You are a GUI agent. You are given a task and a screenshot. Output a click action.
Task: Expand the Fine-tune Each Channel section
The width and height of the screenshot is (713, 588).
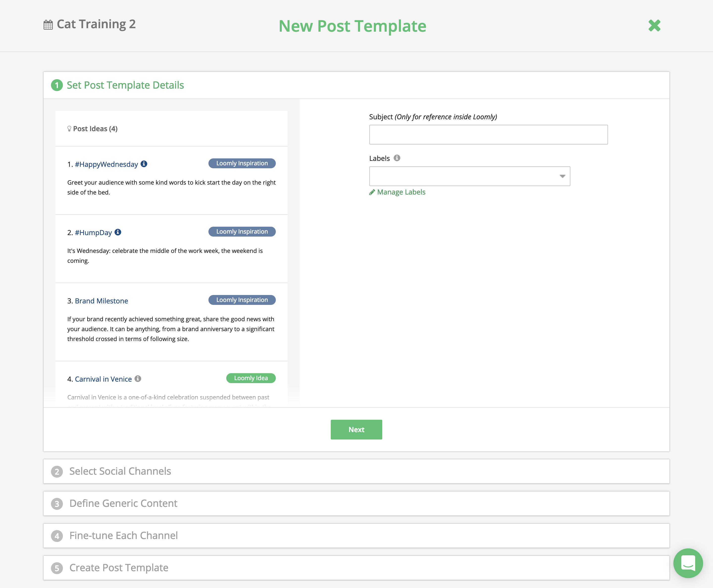click(x=356, y=535)
